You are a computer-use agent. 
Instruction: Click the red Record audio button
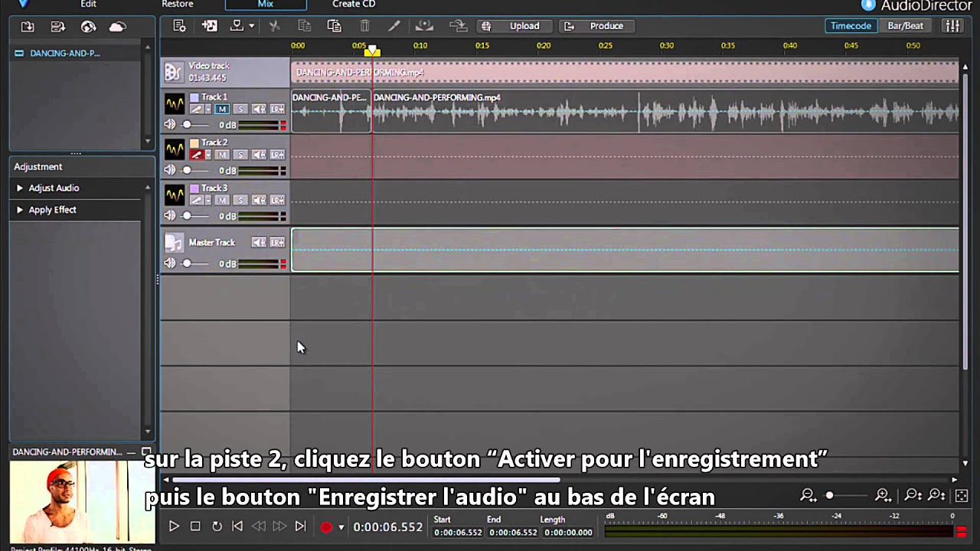326,527
